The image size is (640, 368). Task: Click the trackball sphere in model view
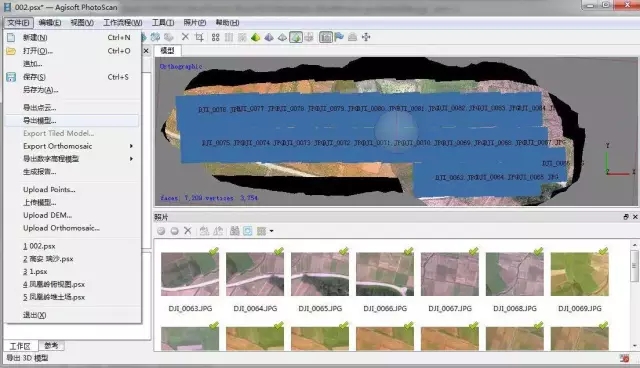(x=396, y=130)
